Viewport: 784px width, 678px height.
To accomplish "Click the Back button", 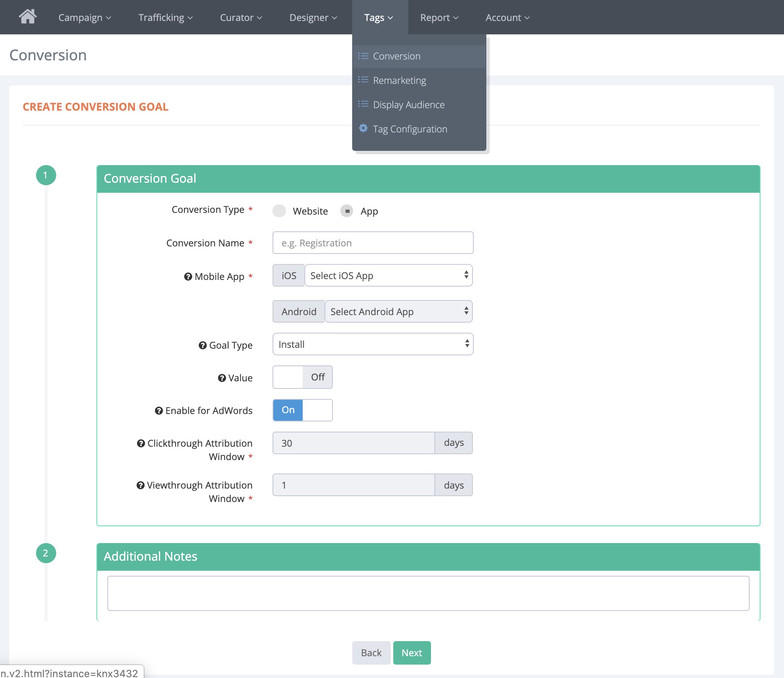I will click(x=371, y=652).
